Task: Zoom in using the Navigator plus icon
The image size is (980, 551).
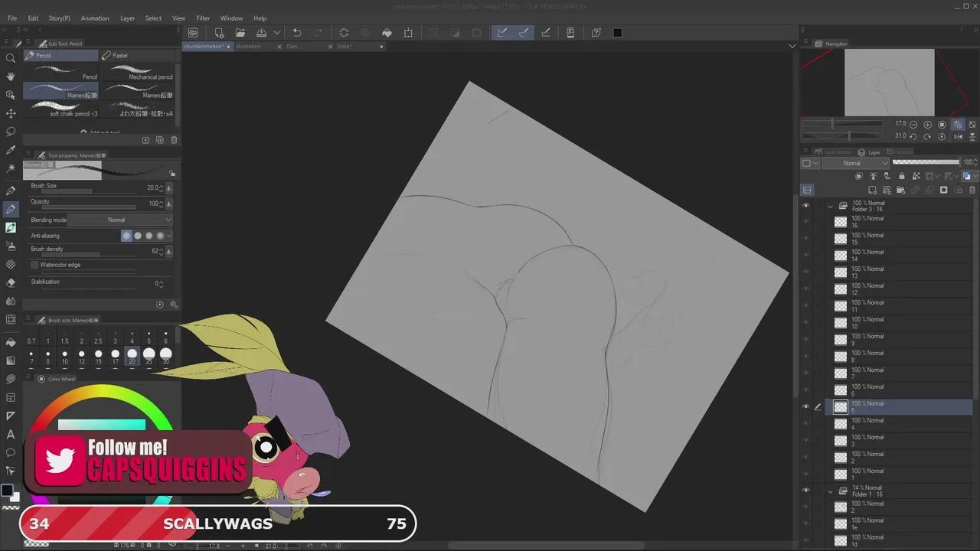Action: [x=928, y=124]
